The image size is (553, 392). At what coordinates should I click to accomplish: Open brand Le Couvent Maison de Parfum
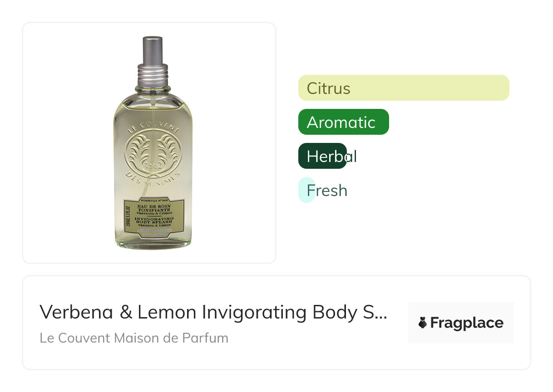click(134, 338)
